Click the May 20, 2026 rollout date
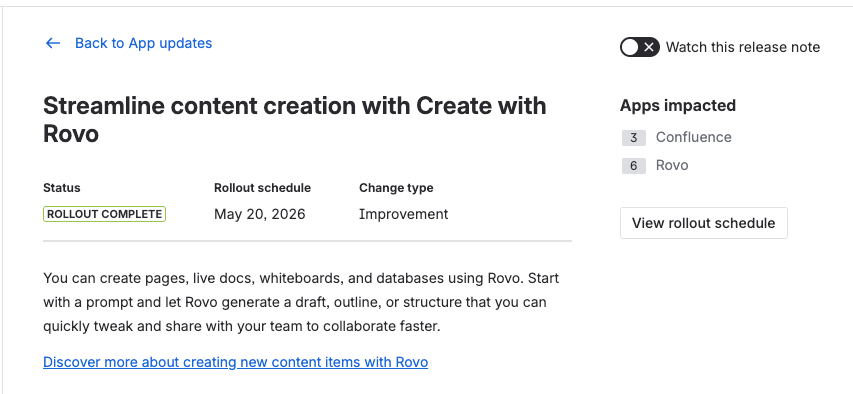The image size is (853, 394). point(259,214)
